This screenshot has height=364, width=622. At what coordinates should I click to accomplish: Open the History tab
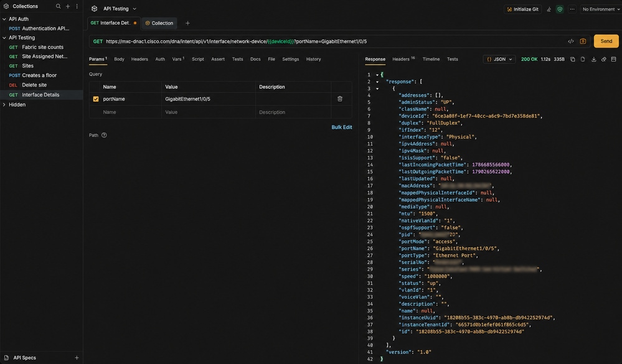point(313,59)
